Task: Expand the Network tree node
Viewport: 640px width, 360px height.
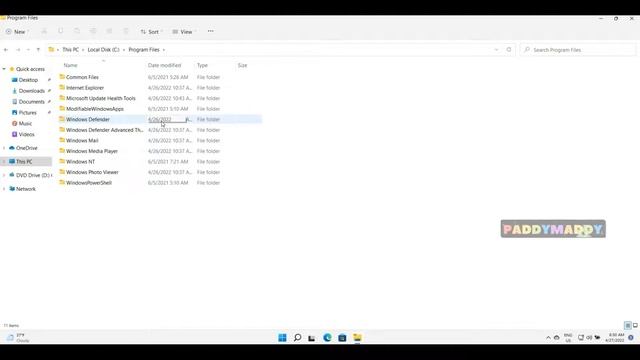Action: 4,189
